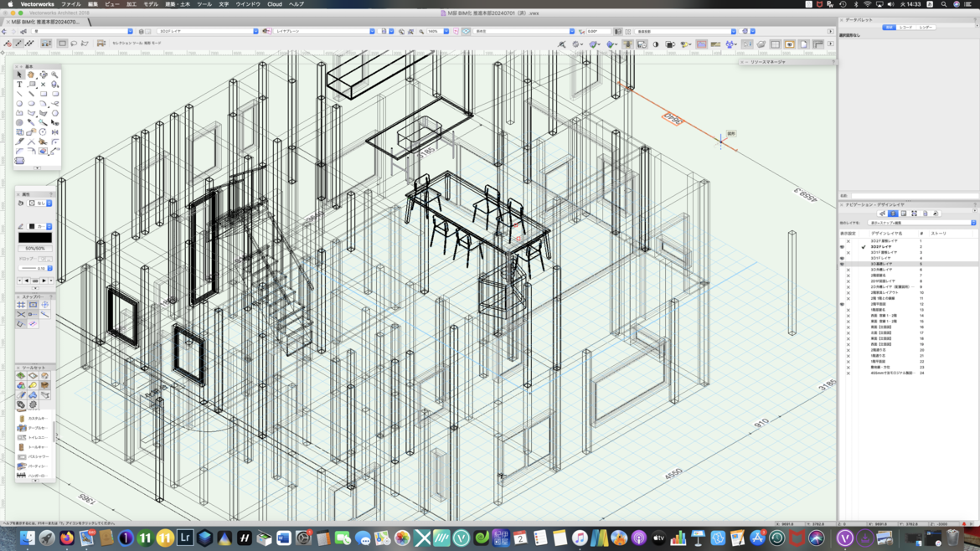Switch to the レコード tab in data palette
Image resolution: width=980 pixels, height=551 pixels.
905,28
